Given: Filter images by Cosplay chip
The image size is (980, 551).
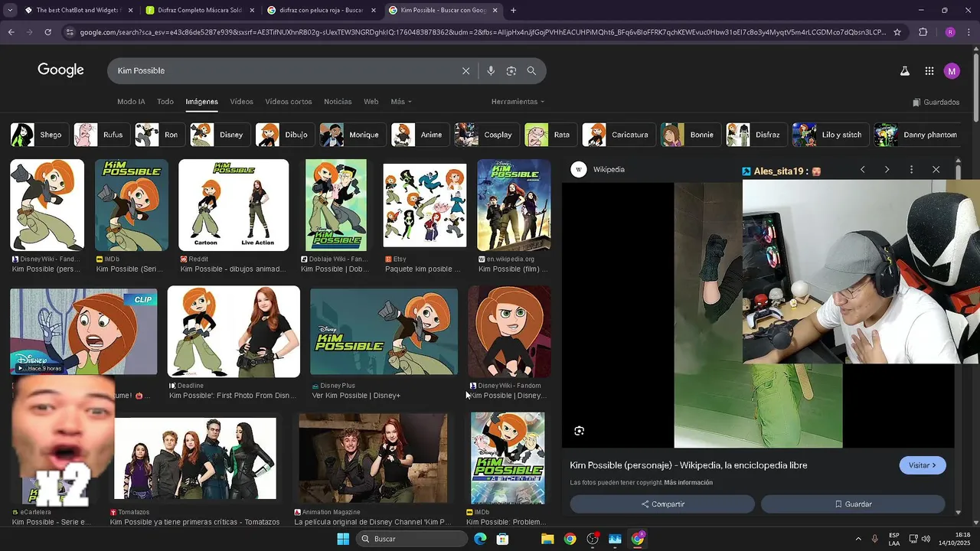Looking at the screenshot, I should click(485, 135).
